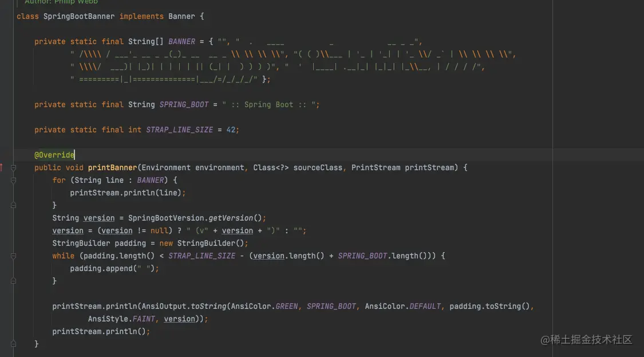Click the @Override annotation
Viewport: 644px width, 357px height.
pyautogui.click(x=54, y=155)
